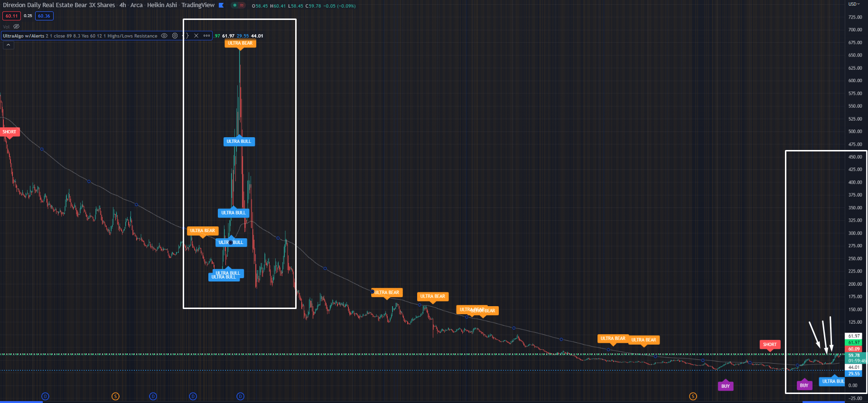868x403 pixels.
Task: Click the Vol legend label
Action: [x=6, y=27]
